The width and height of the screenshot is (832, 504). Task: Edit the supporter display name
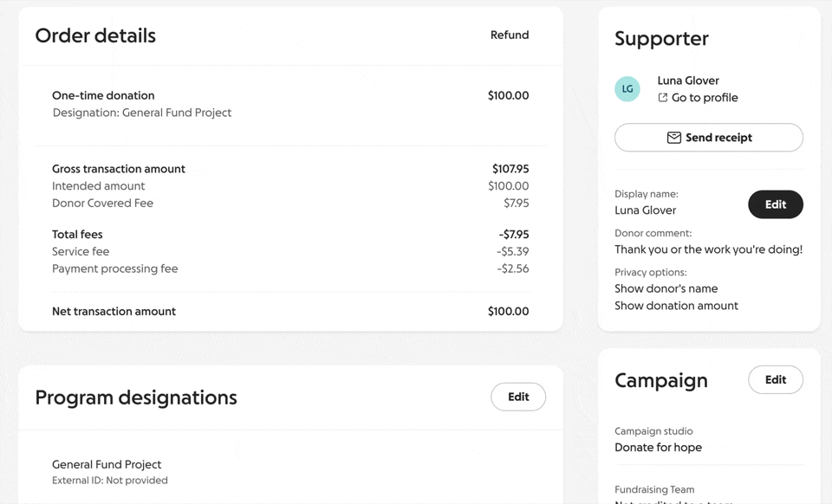click(775, 204)
